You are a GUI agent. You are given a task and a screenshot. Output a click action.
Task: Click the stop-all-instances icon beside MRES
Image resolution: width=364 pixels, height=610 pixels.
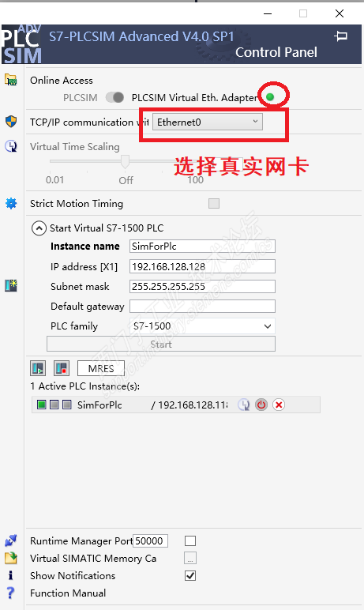point(62,368)
